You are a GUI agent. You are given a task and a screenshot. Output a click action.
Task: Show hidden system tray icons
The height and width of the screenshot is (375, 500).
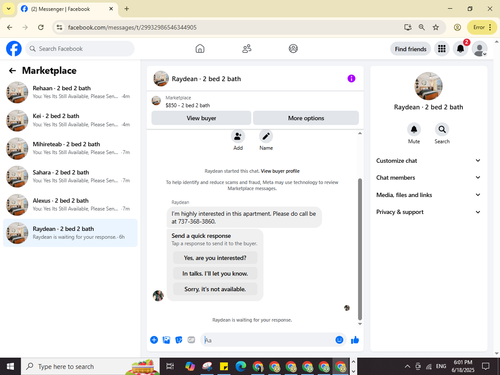[x=407, y=366]
